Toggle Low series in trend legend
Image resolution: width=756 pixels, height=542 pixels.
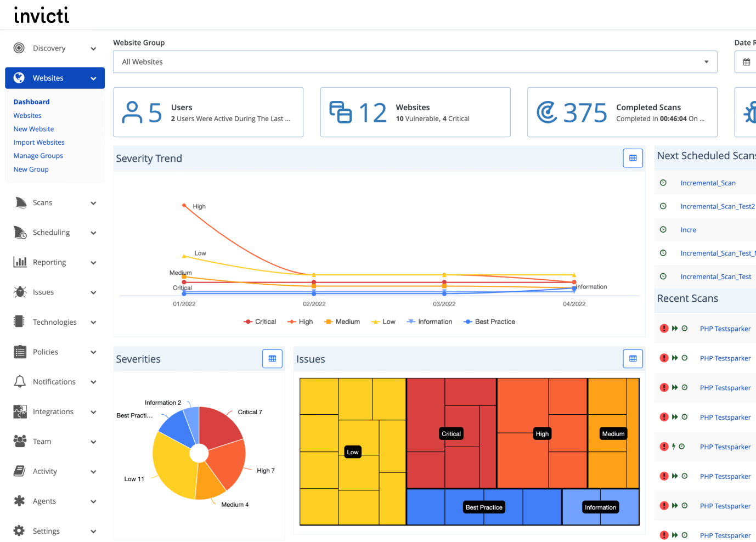point(383,321)
